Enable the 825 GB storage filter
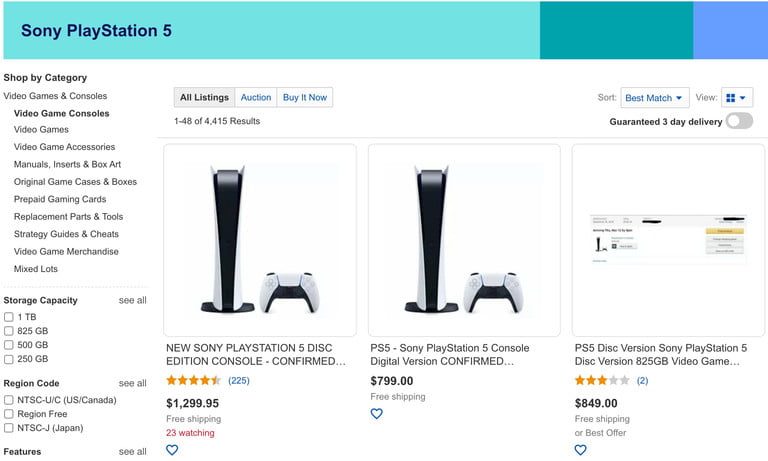 tap(9, 331)
